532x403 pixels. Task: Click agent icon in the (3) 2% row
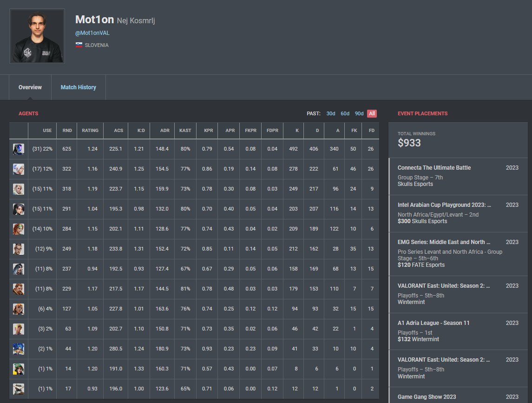click(18, 329)
